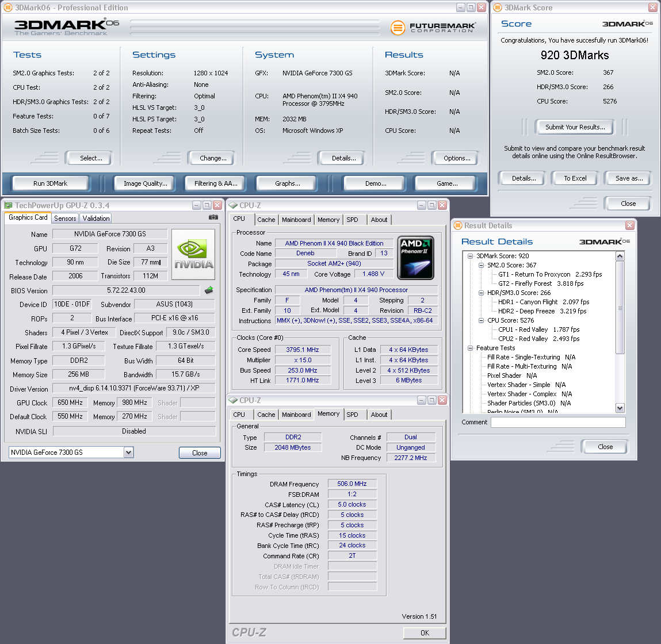Open Cache tab in upper CPU-Z window
The width and height of the screenshot is (661, 644).
point(266,220)
